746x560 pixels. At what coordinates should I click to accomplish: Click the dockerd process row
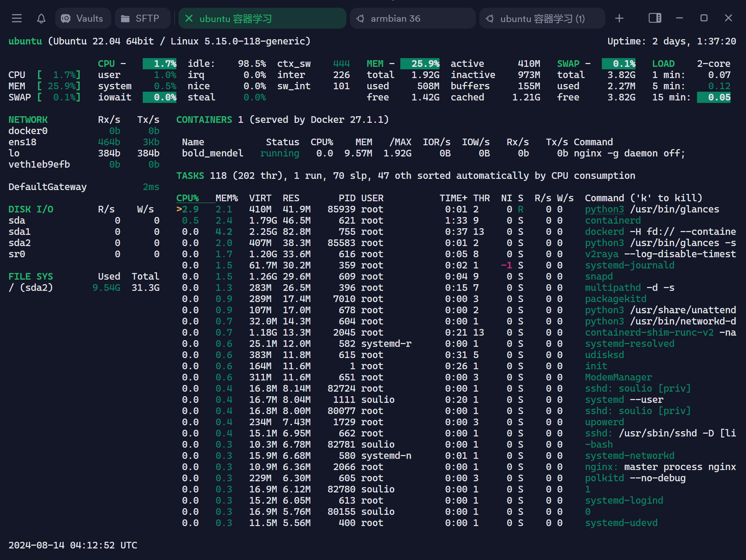[604, 232]
